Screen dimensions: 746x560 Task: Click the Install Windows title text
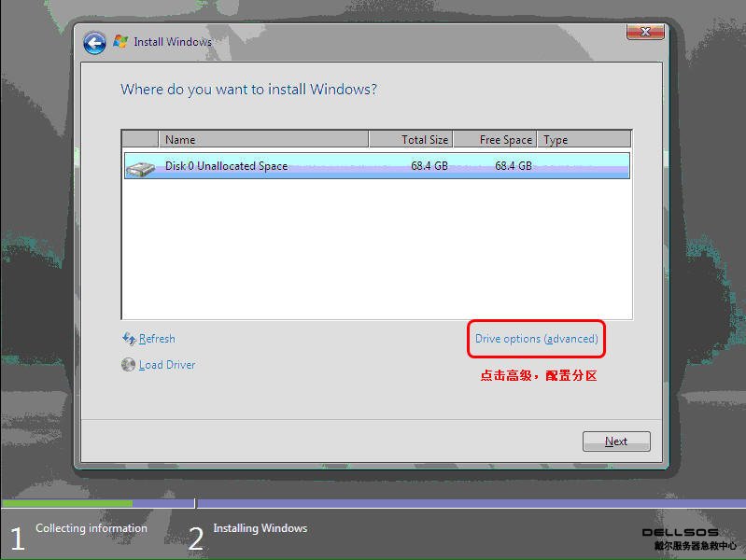click(x=173, y=42)
